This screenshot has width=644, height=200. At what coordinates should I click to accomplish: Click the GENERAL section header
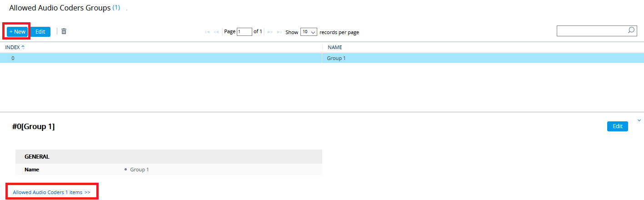coord(37,157)
